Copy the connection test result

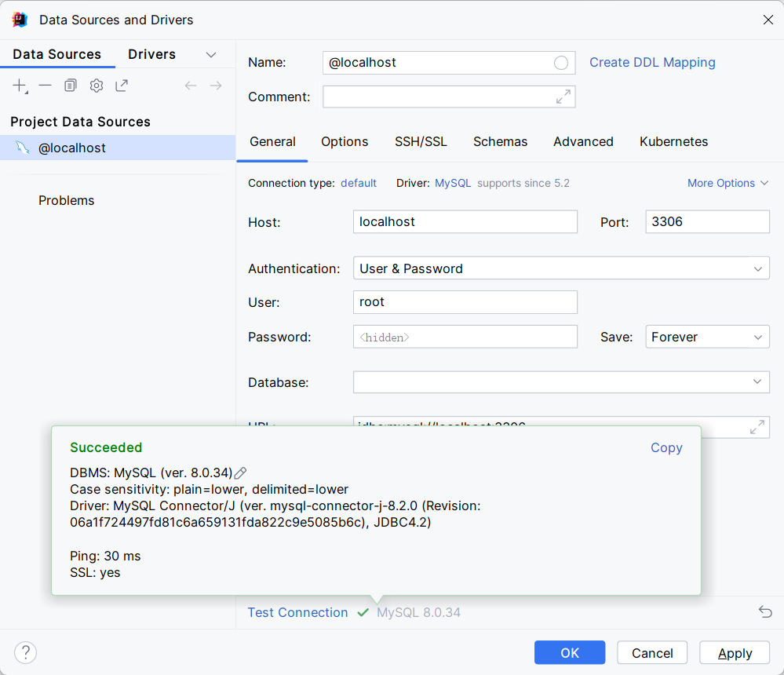click(x=666, y=448)
